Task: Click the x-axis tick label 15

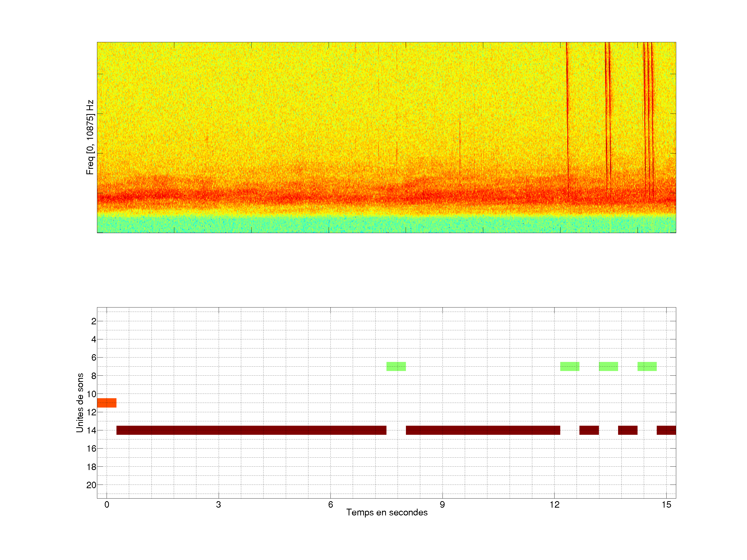Action: 666,505
